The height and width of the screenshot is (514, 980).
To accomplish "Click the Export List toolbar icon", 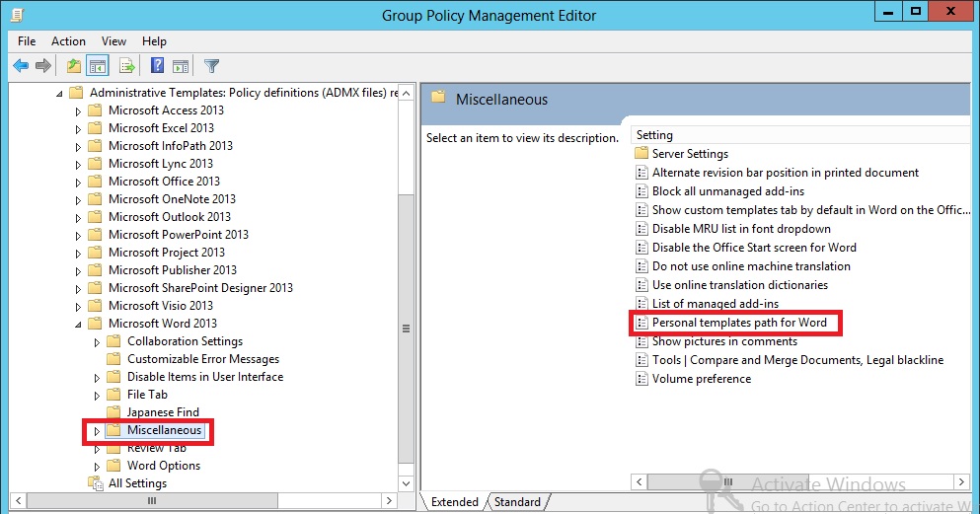I will 127,65.
